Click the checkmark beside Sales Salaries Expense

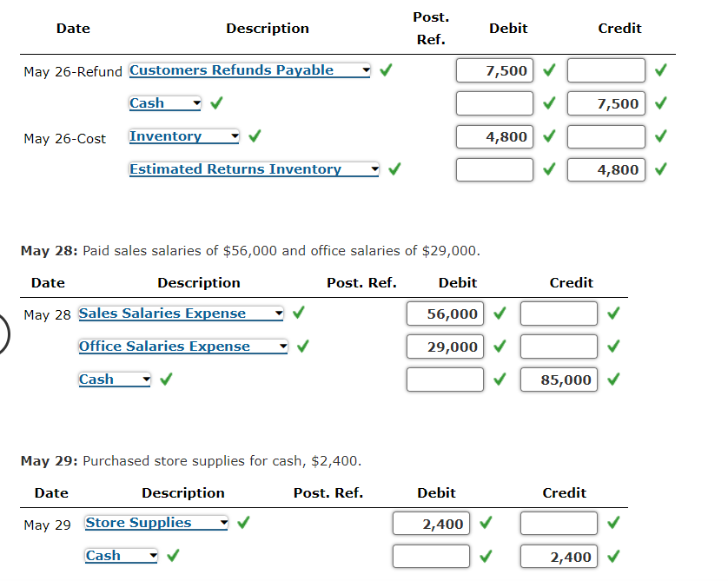(x=298, y=314)
